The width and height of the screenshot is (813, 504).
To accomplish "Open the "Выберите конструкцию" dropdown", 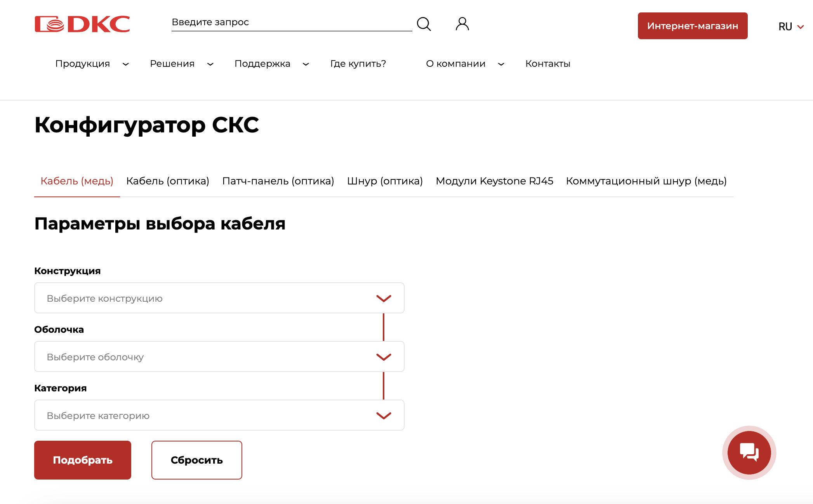I will pyautogui.click(x=219, y=298).
